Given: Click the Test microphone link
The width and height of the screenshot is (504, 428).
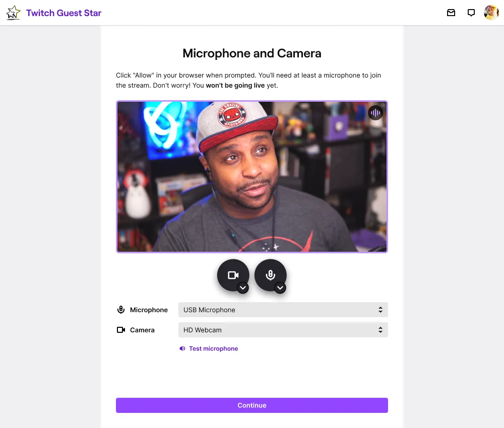Looking at the screenshot, I should click(213, 348).
